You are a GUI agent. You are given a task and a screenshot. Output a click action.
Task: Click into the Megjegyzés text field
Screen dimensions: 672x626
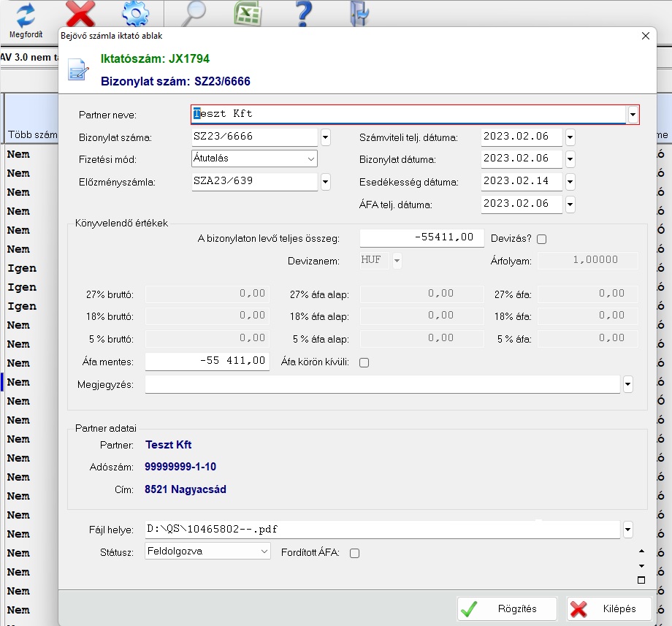tap(383, 384)
